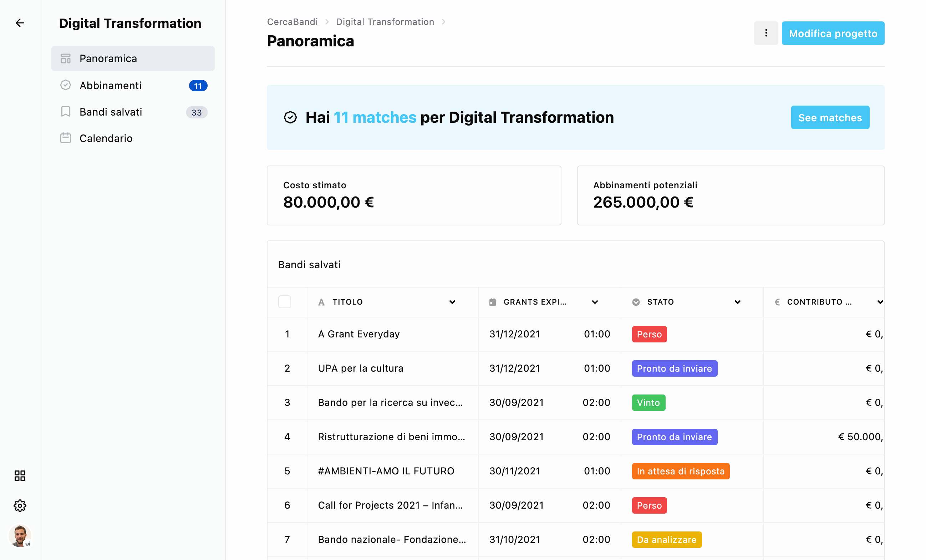The height and width of the screenshot is (560, 926).
Task: Click Pronto da inviare status for UPA per la cultura
Action: pos(674,368)
